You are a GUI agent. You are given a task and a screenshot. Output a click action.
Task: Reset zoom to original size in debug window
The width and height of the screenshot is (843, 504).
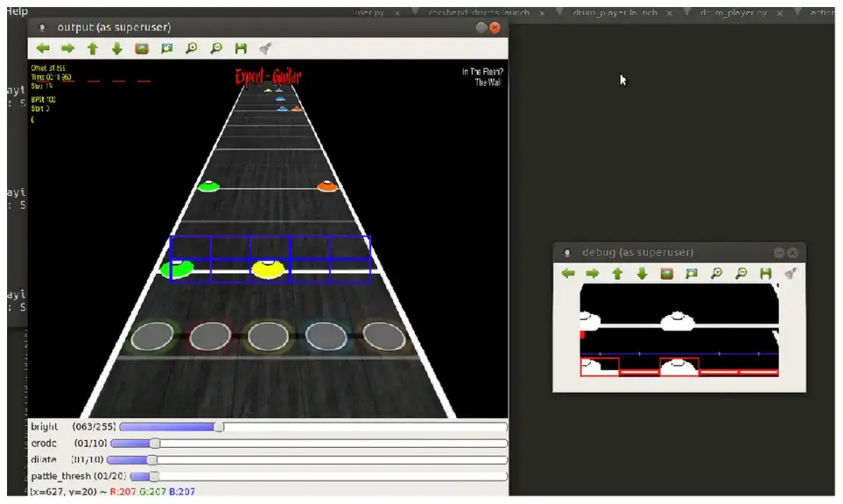coord(667,274)
